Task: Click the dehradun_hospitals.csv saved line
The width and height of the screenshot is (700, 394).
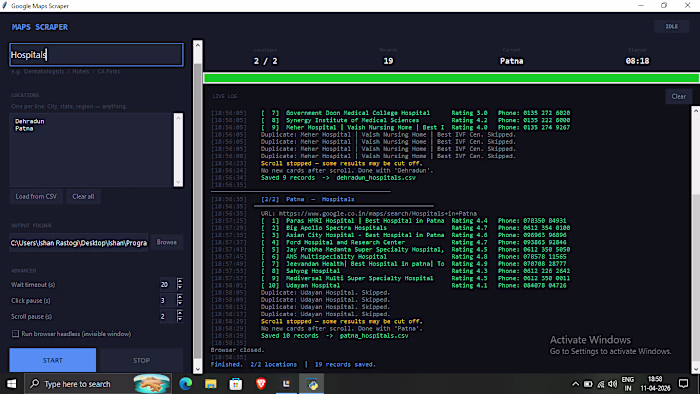Action: 338,178
